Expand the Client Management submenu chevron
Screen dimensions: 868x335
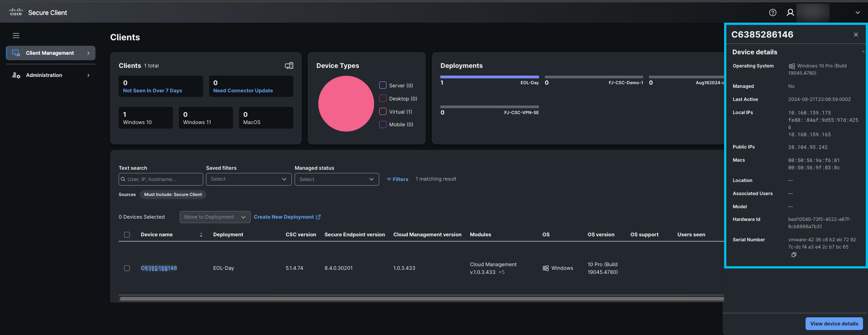coord(88,53)
